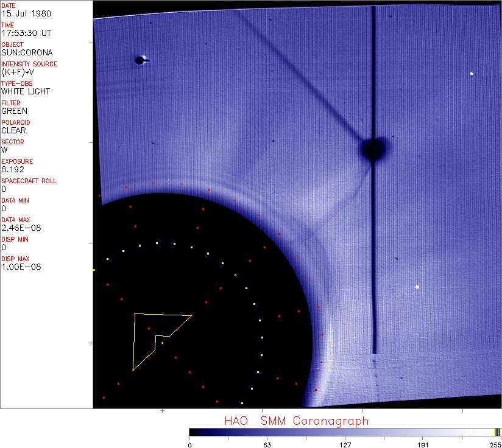The image size is (502, 448).
Task: Click the GREEN filter value
Action: tap(14, 111)
